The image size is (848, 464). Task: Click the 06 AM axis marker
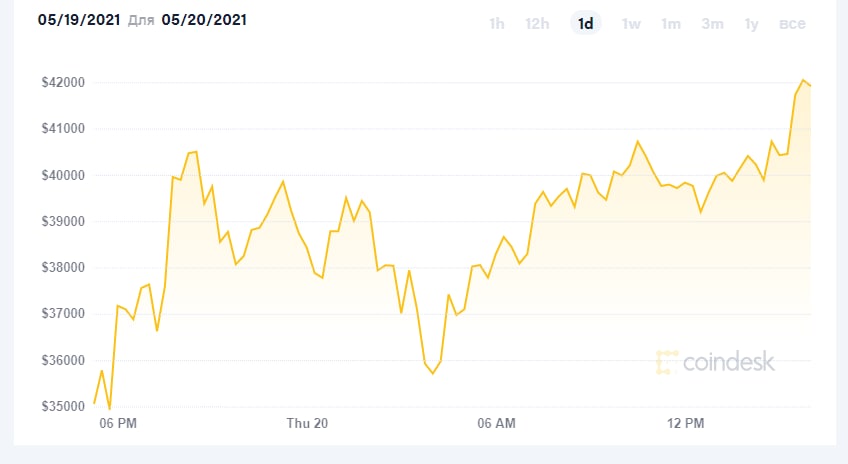pyautogui.click(x=497, y=424)
